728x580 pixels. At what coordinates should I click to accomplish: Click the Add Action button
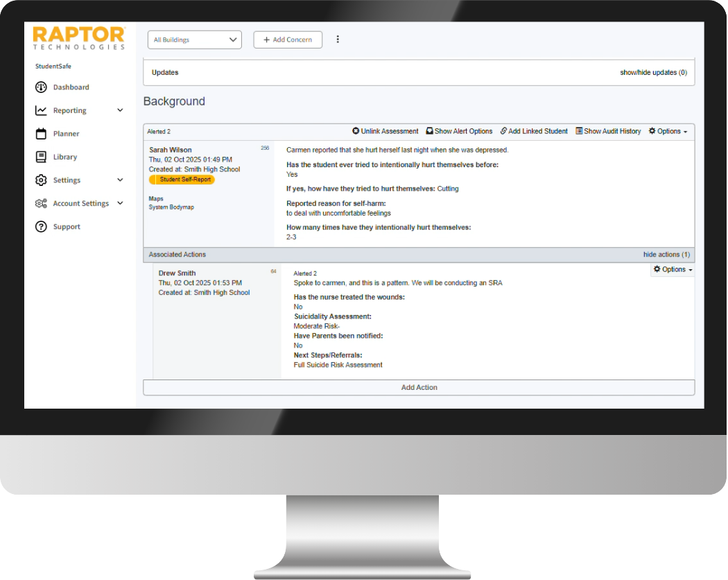419,387
